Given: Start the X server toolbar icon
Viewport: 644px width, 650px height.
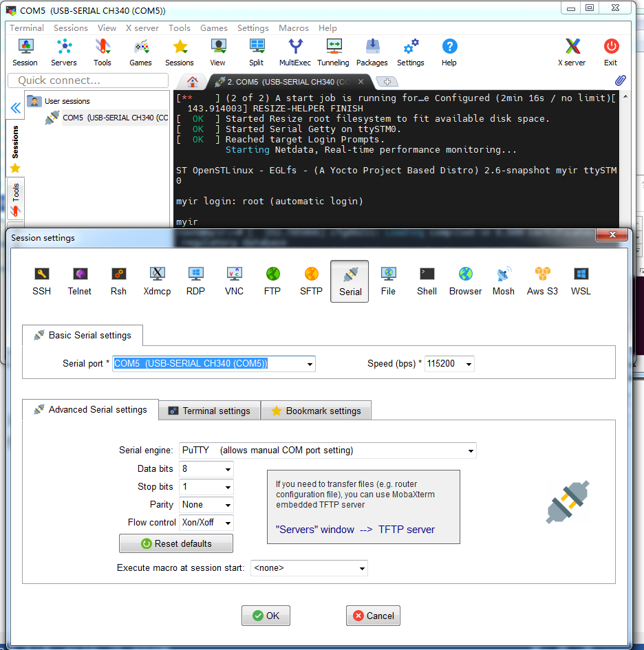Looking at the screenshot, I should point(572,52).
